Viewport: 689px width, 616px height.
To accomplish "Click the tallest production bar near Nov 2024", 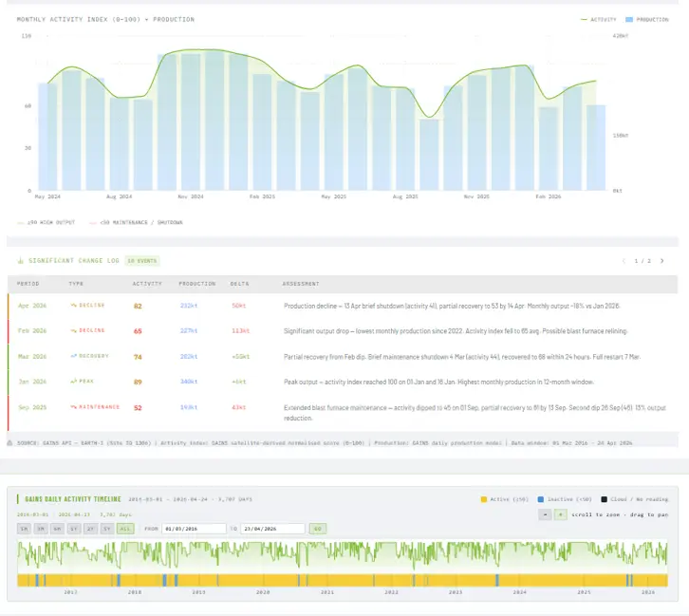I will 214,120.
